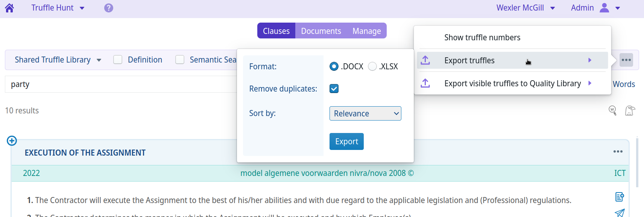This screenshot has height=217, width=644.
Task: Click the paper plane send icon
Action: click(620, 213)
